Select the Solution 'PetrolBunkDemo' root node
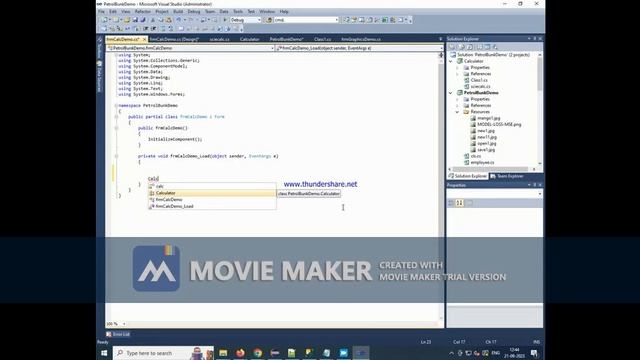 point(493,55)
